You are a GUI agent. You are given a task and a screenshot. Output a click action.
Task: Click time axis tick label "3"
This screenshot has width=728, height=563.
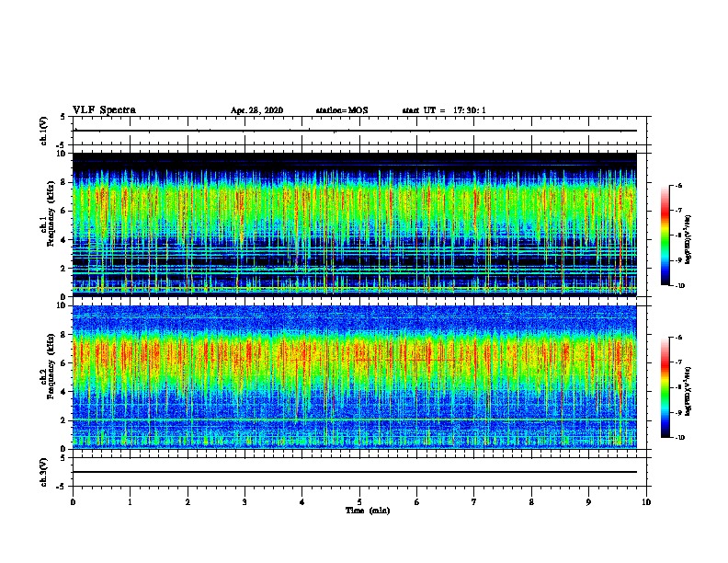245,502
